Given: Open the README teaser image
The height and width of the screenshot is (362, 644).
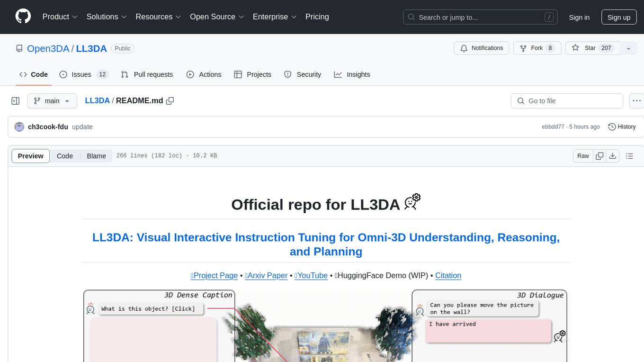Looking at the screenshot, I should tap(326, 326).
